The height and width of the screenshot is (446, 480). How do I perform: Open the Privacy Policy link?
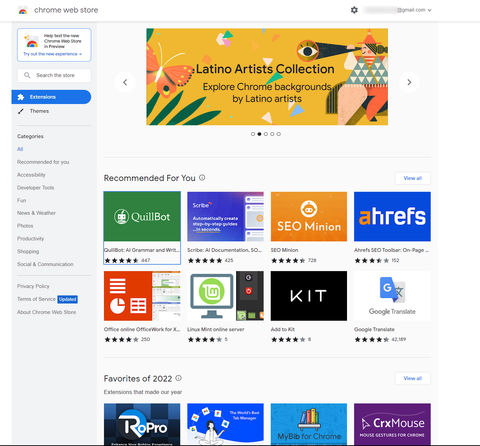pyautogui.click(x=33, y=286)
